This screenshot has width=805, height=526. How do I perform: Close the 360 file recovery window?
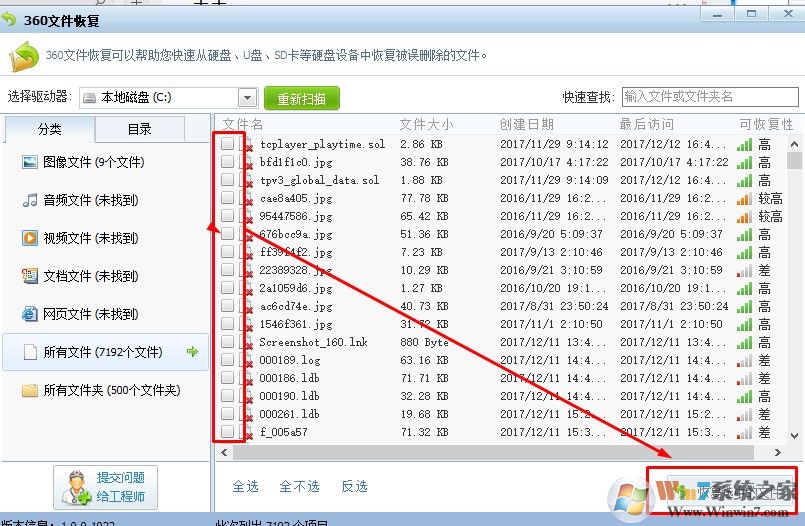coord(788,14)
